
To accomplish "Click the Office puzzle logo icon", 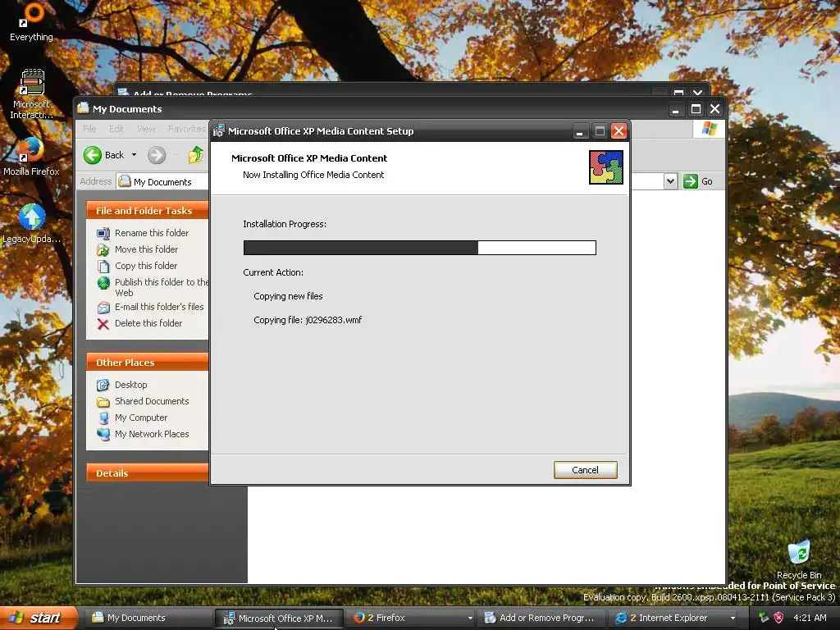I will pyautogui.click(x=606, y=167).
